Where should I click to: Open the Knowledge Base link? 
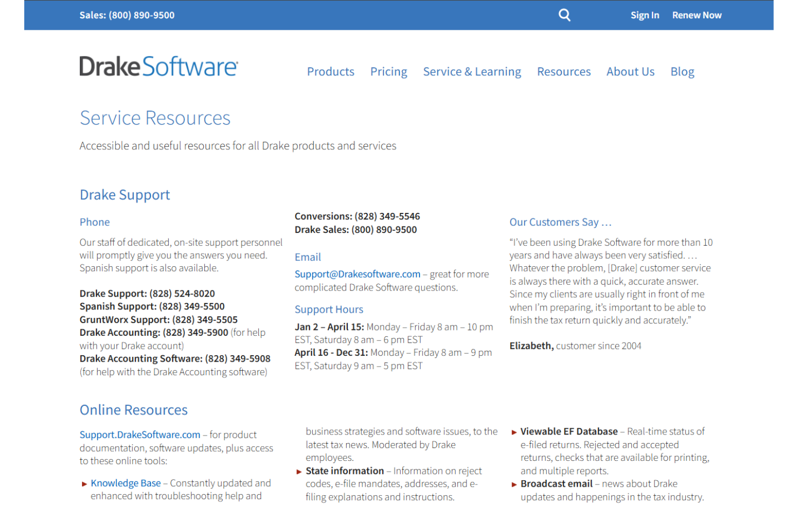126,483
